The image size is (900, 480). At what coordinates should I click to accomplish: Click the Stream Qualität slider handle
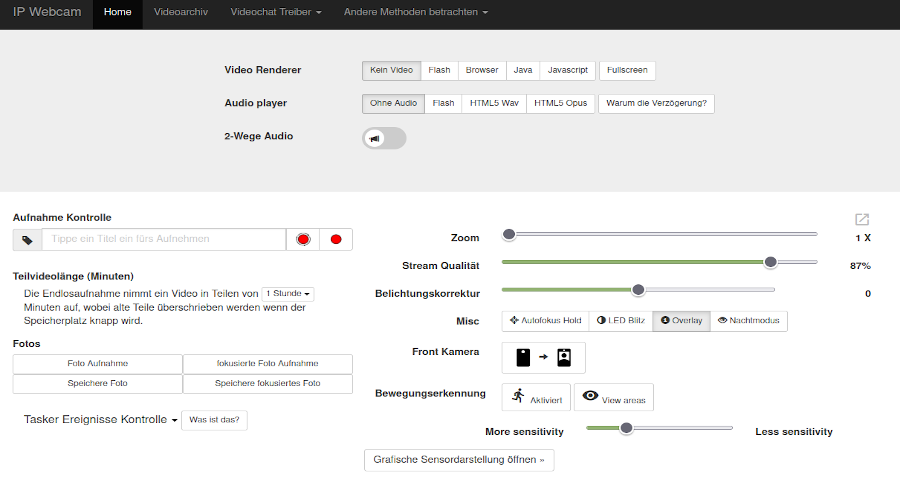pos(770,262)
